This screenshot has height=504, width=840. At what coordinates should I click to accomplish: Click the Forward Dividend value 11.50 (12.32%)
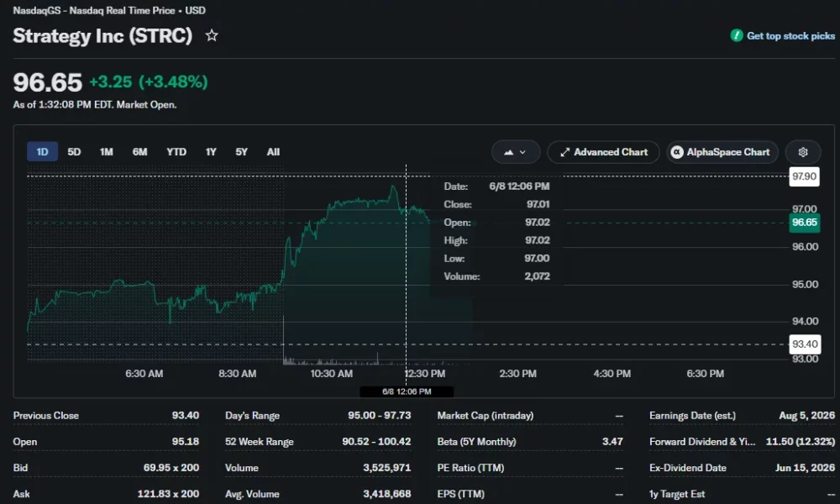point(801,442)
